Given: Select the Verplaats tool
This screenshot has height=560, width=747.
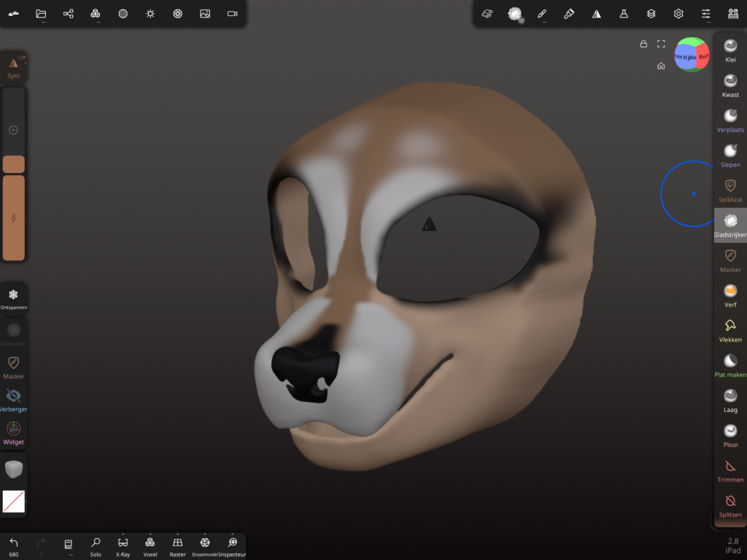Looking at the screenshot, I should click(x=729, y=120).
